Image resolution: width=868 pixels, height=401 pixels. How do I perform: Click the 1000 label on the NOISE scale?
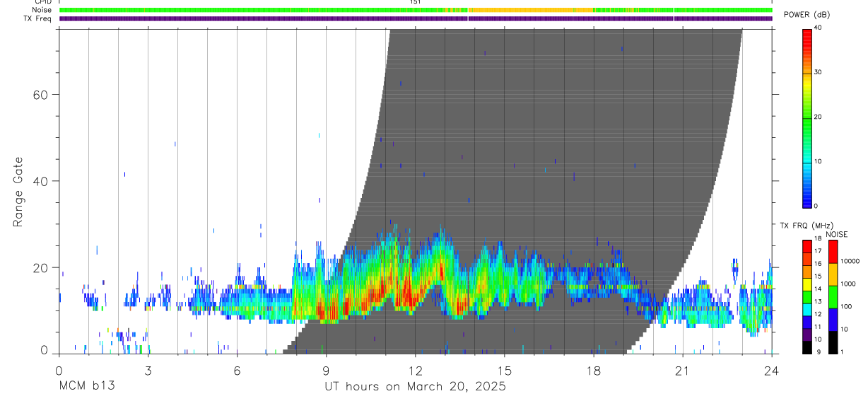pos(848,284)
